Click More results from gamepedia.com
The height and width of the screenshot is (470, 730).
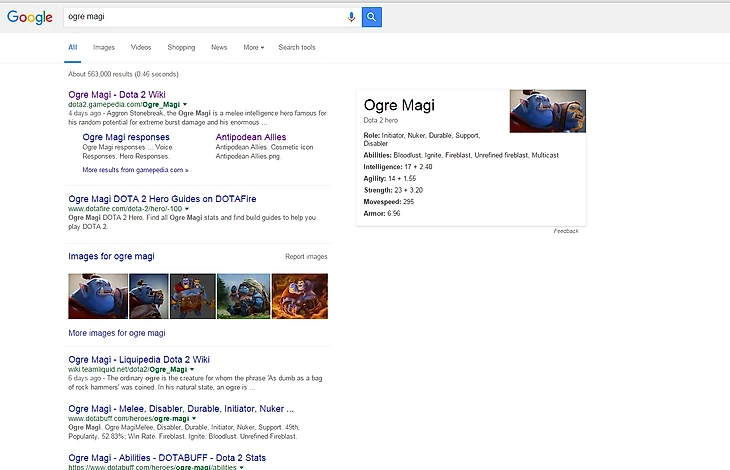tap(135, 170)
